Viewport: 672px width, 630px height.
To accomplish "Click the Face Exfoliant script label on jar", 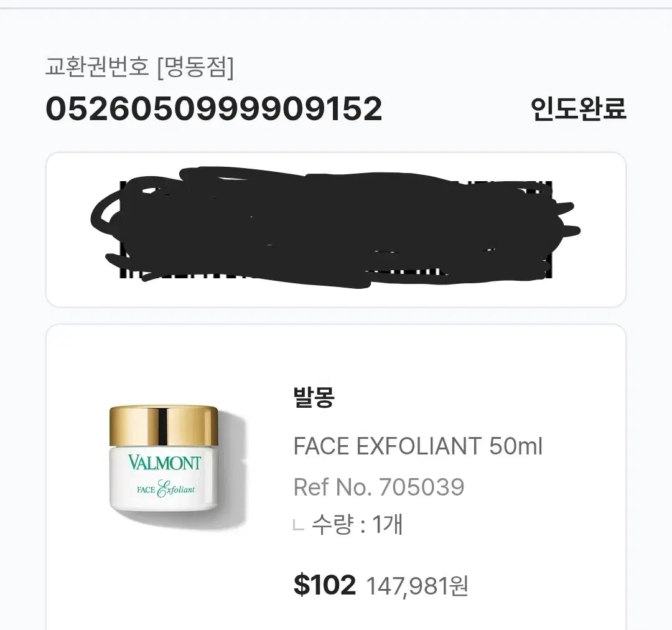I will (166, 489).
